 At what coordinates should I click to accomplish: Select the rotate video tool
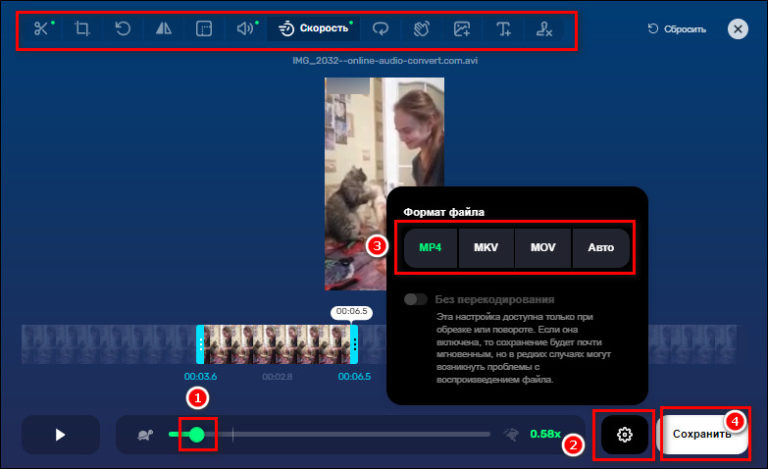point(122,29)
